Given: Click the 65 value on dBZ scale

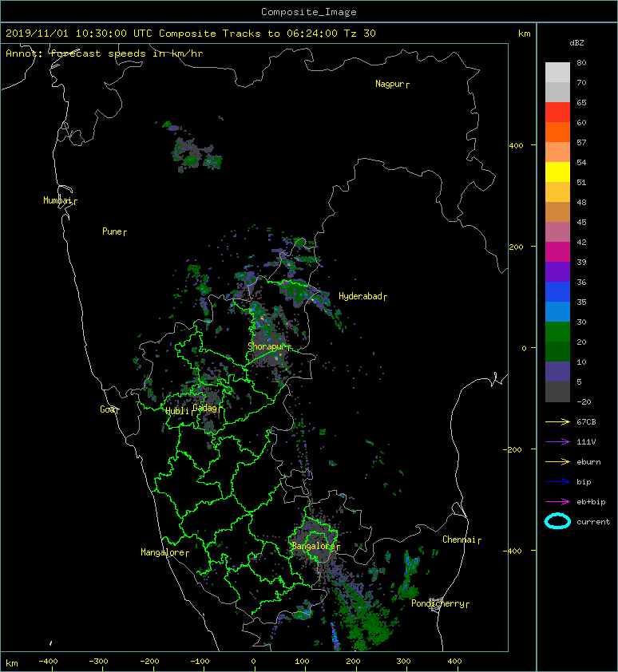Looking at the screenshot, I should (x=581, y=102).
